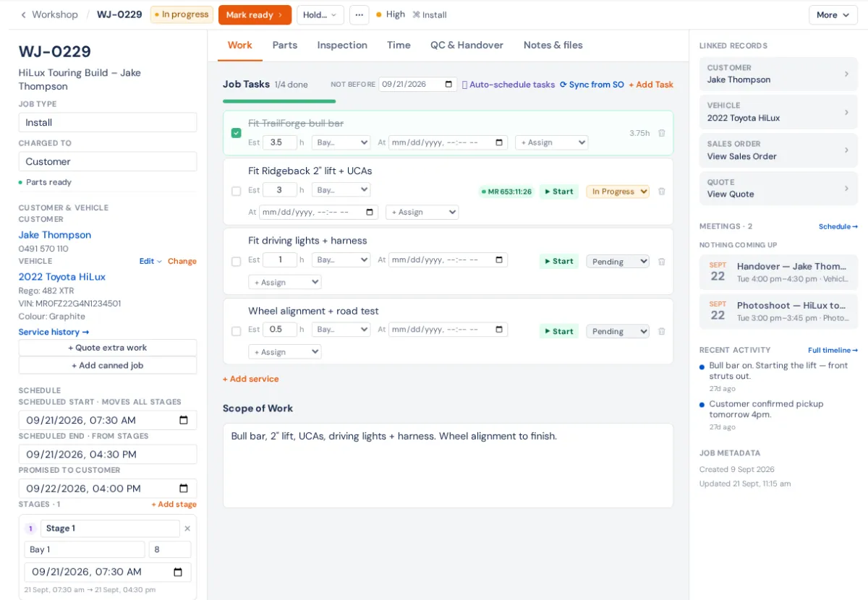Viewport: 868px width, 600px height.
Task: Open calendar picker for Stage 1 start
Action: [x=178, y=572]
